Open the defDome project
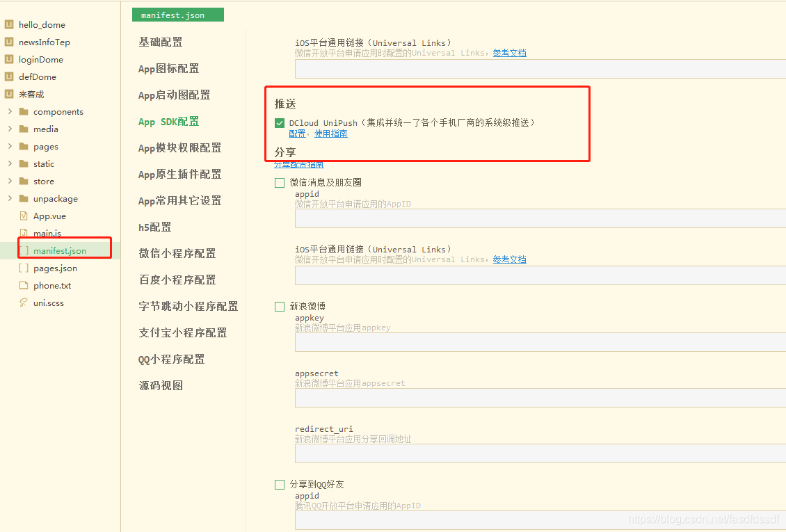This screenshot has height=532, width=786. click(x=38, y=76)
